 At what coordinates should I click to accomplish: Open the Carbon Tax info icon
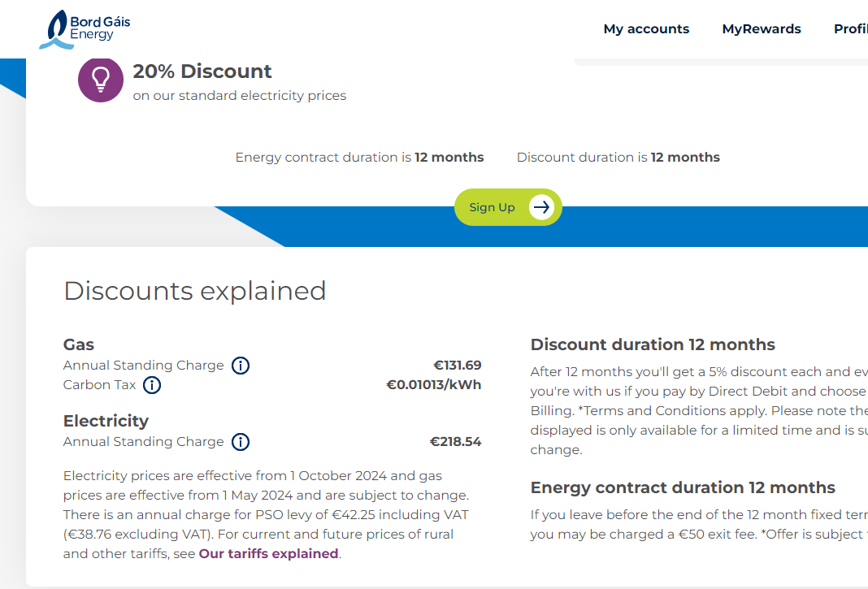pyautogui.click(x=152, y=385)
